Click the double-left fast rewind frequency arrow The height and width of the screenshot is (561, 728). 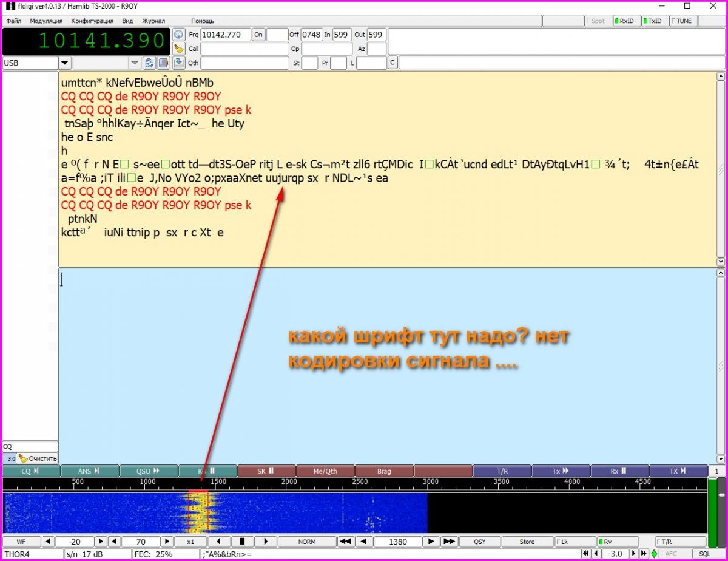[x=345, y=541]
